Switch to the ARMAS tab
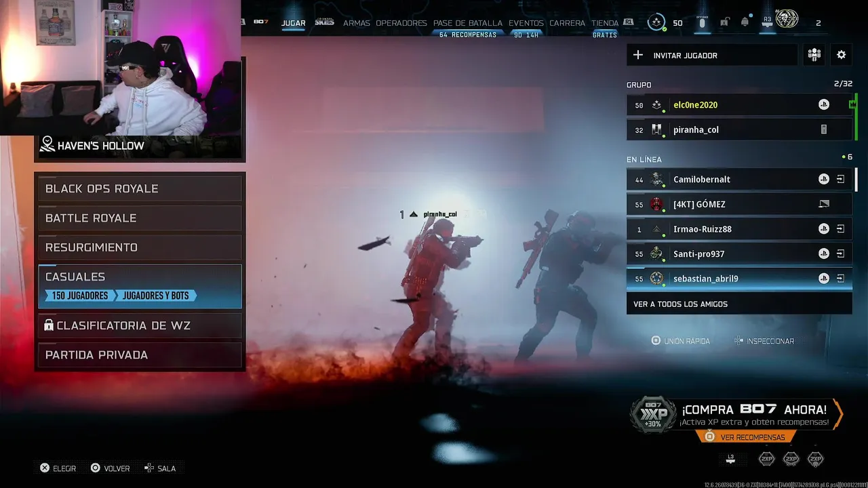868x488 pixels. pyautogui.click(x=357, y=23)
